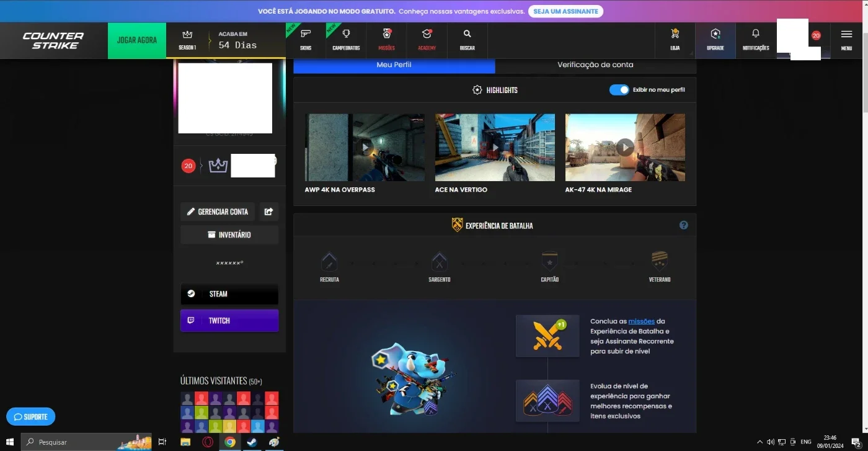Click the Windows Start button
868x451 pixels.
coord(10,442)
